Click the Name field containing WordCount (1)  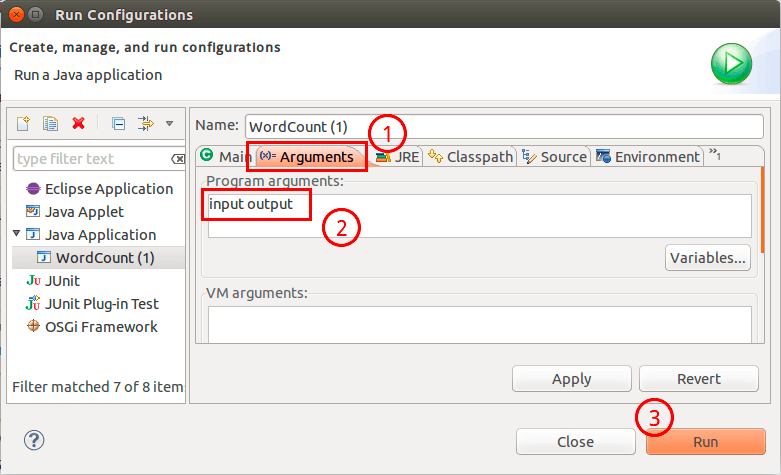[504, 126]
